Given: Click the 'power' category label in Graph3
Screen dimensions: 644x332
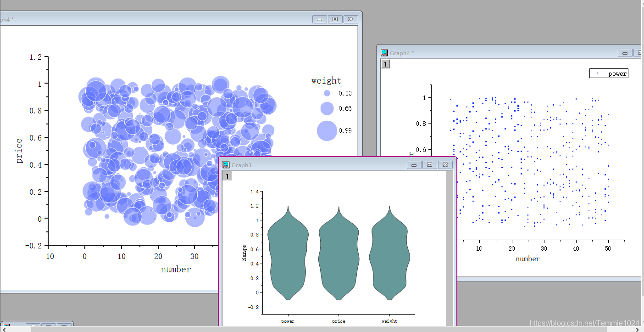Looking at the screenshot, I should 288,321.
